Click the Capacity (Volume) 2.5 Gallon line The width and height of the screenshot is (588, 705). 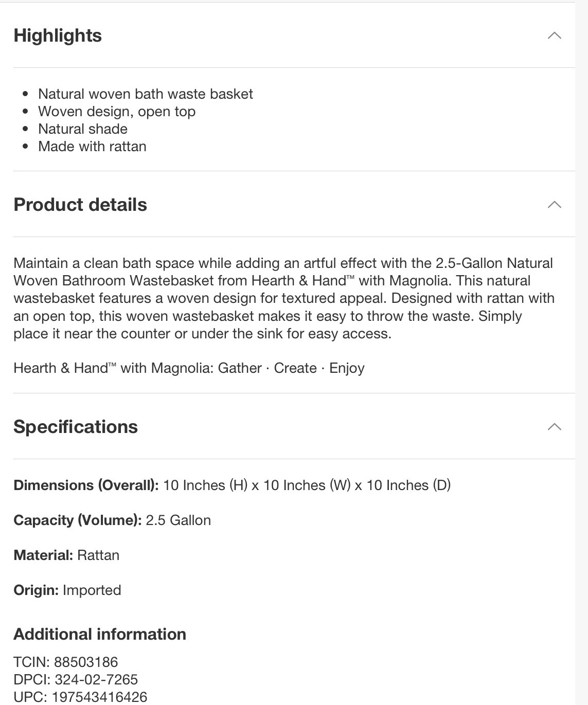coord(112,520)
